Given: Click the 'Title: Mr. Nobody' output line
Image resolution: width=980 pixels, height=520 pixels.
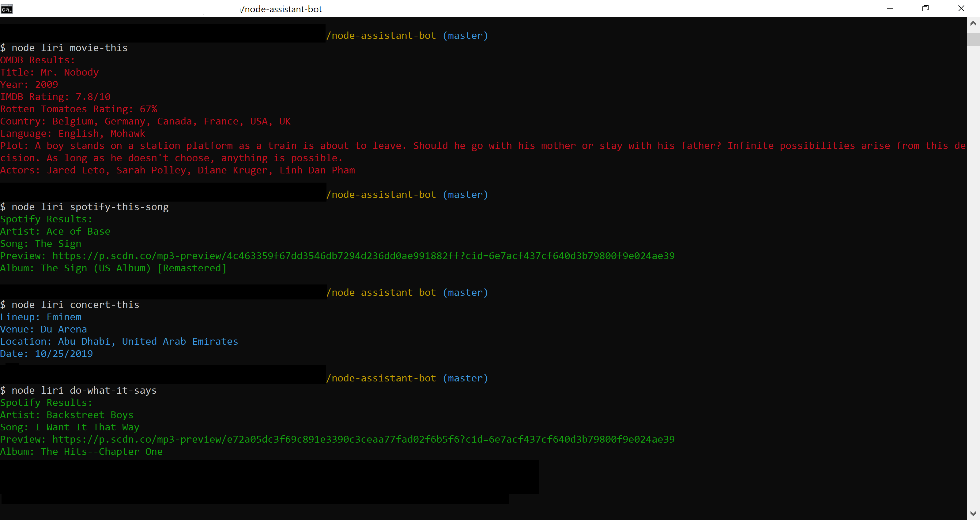Looking at the screenshot, I should pos(49,72).
